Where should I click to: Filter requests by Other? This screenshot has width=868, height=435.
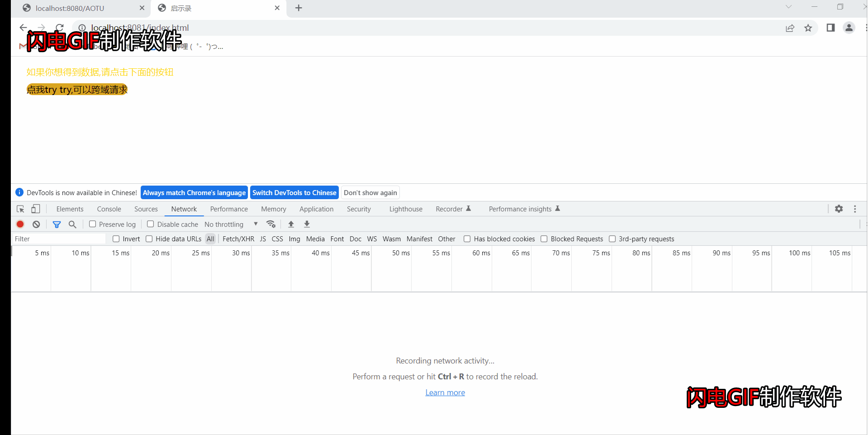coord(446,239)
